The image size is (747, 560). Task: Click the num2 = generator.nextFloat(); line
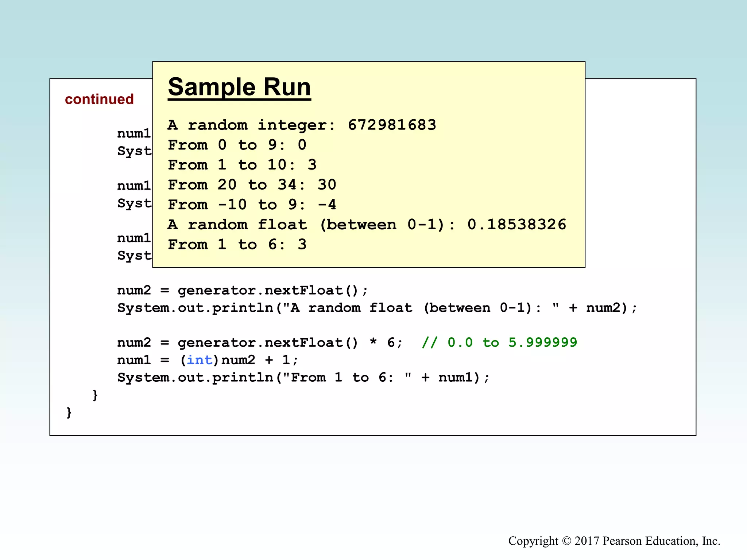(242, 291)
